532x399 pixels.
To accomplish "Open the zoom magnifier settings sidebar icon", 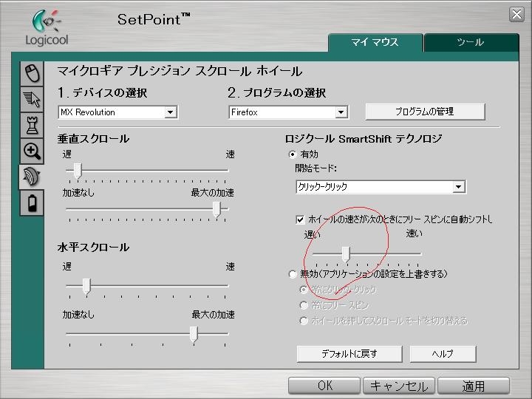I will click(32, 151).
